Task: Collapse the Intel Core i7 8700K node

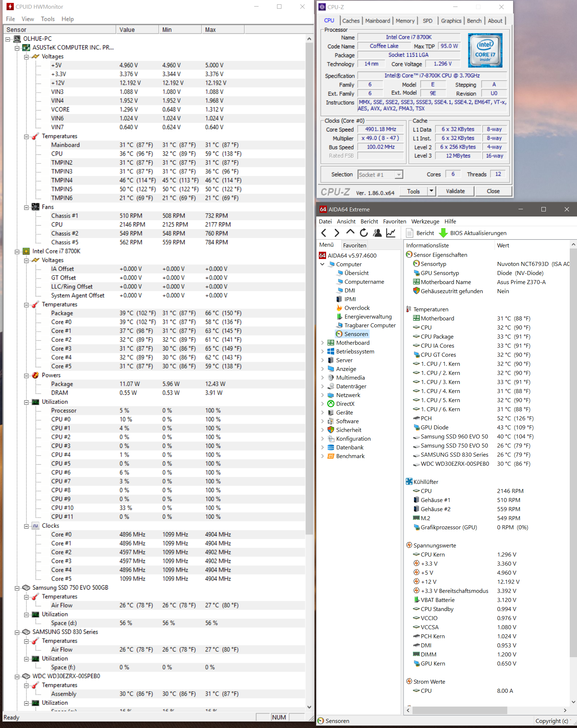Action: pos(17,251)
